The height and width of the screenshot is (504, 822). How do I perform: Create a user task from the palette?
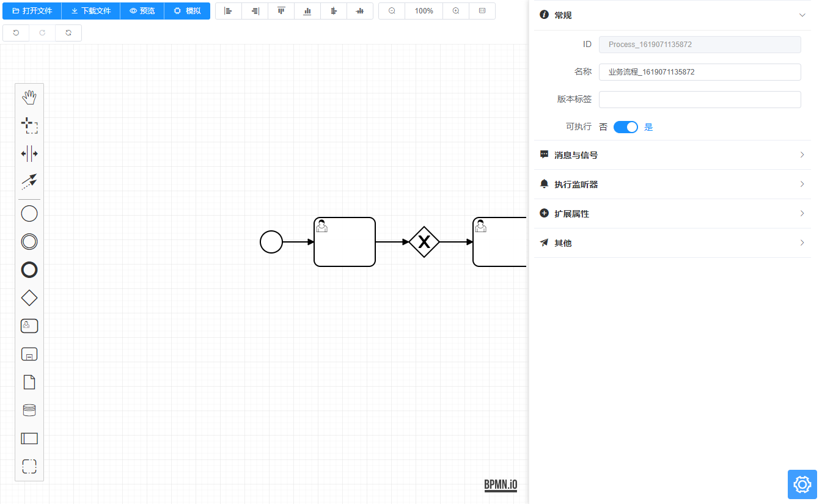pyautogui.click(x=29, y=326)
